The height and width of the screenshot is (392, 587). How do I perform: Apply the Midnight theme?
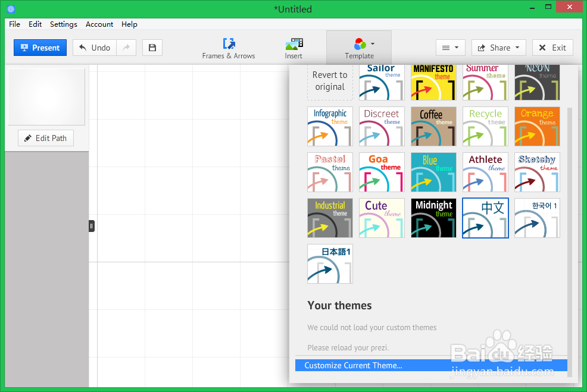coord(433,218)
